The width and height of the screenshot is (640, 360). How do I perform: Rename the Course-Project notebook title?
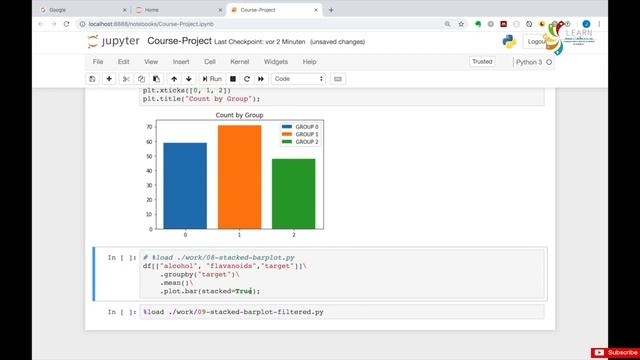[179, 41]
